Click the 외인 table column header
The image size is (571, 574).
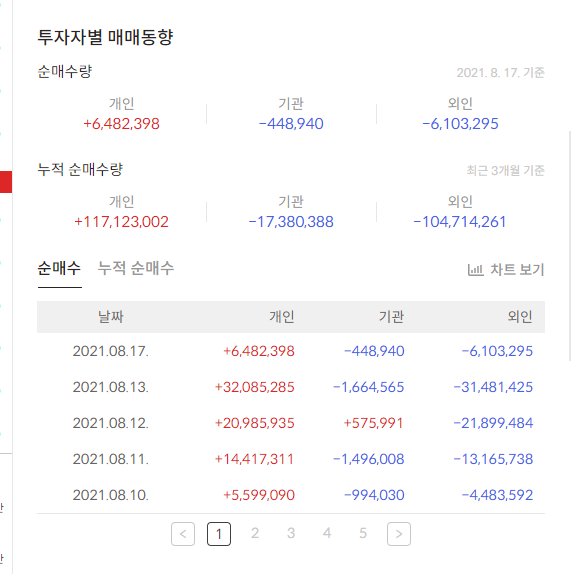click(x=520, y=317)
